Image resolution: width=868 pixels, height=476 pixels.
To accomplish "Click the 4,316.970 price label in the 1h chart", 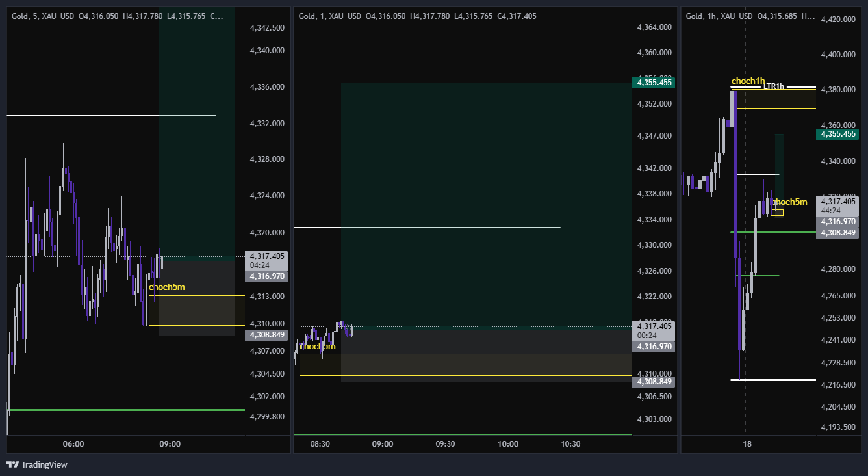I will 837,222.
